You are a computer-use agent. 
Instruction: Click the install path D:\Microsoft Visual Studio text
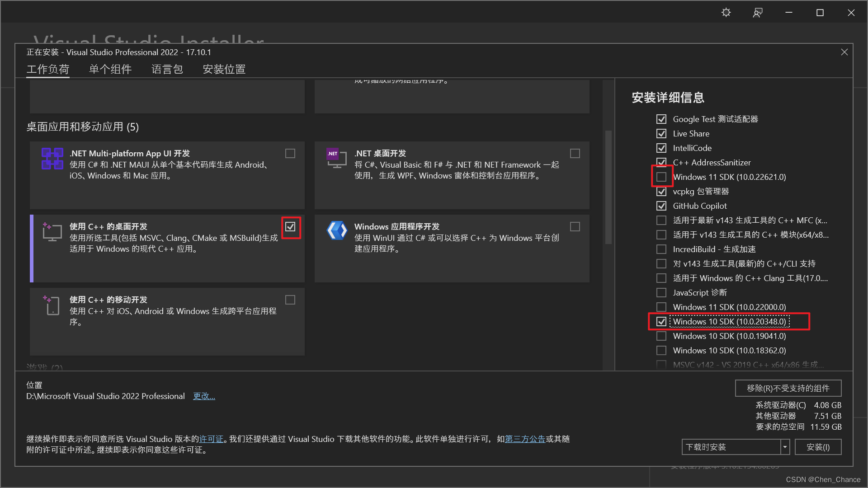106,396
